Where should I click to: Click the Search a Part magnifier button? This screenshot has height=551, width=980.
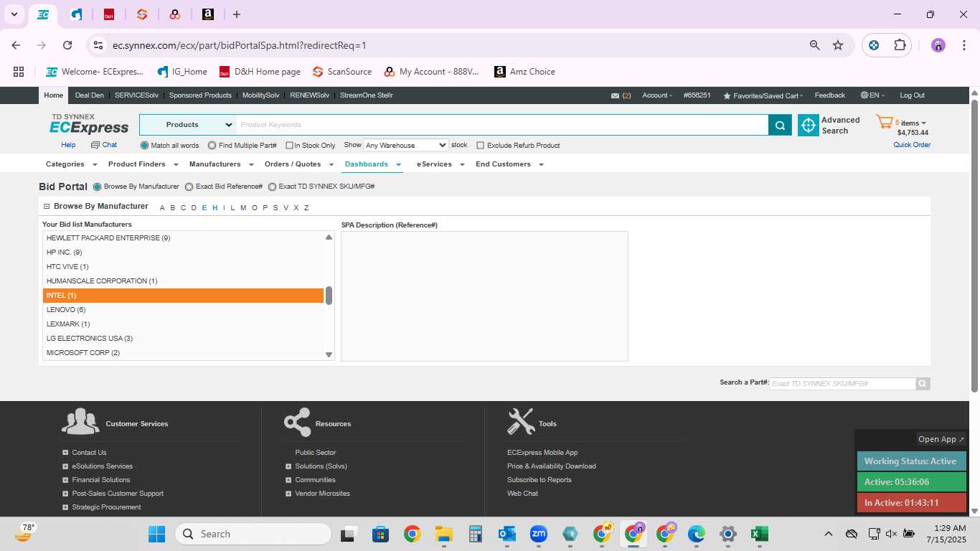click(x=923, y=384)
